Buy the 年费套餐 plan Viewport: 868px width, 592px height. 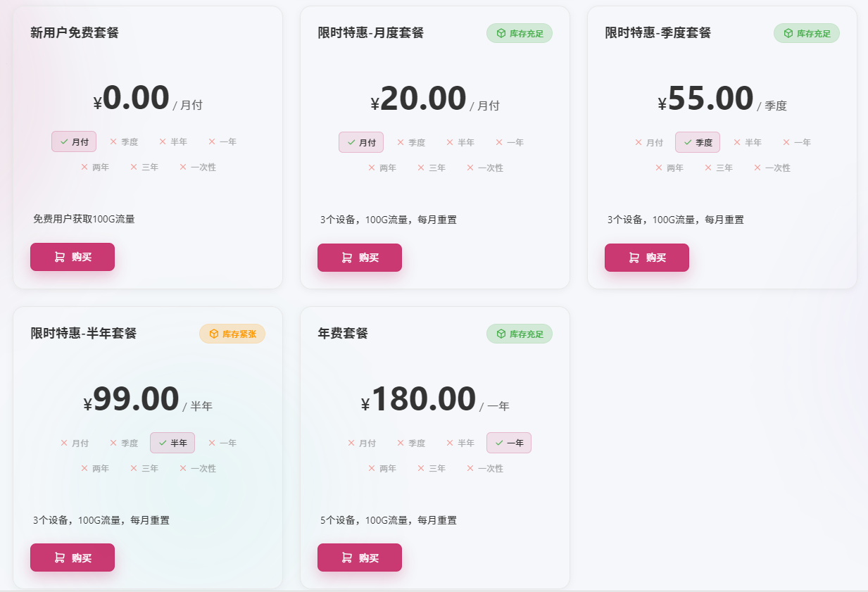(x=360, y=558)
